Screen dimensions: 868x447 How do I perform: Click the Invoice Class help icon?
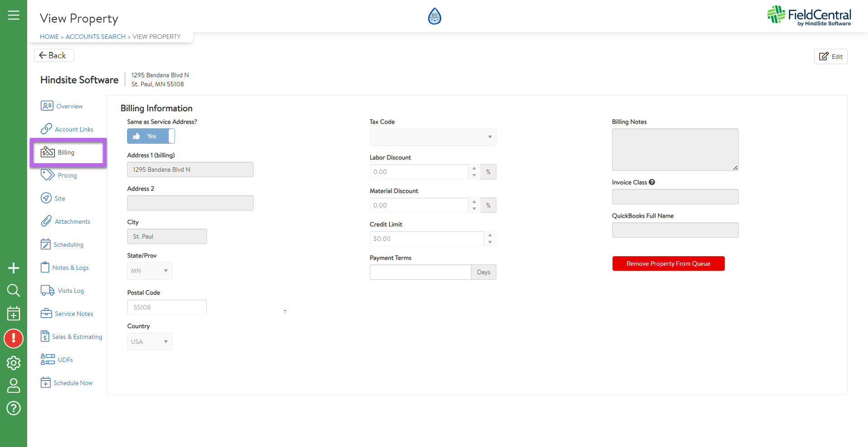651,182
